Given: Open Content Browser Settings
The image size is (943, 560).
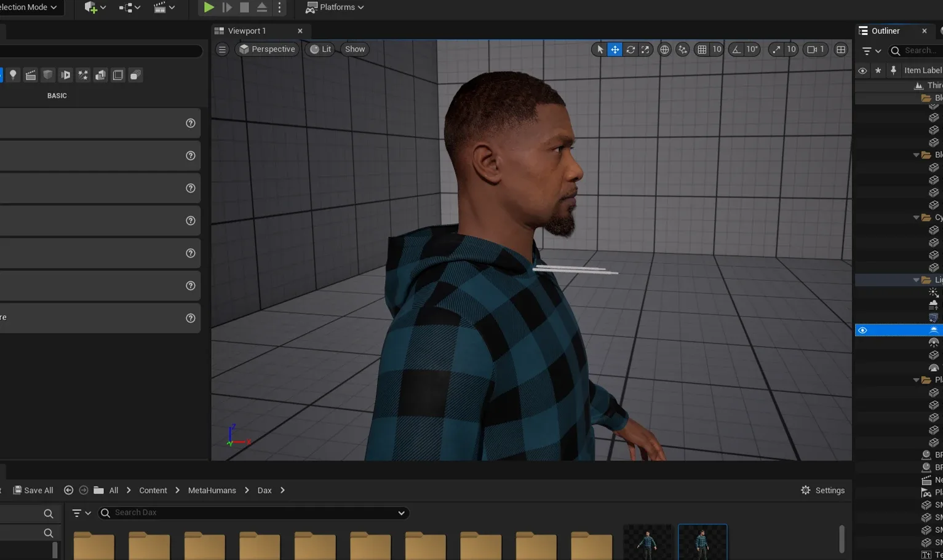Looking at the screenshot, I should [822, 490].
